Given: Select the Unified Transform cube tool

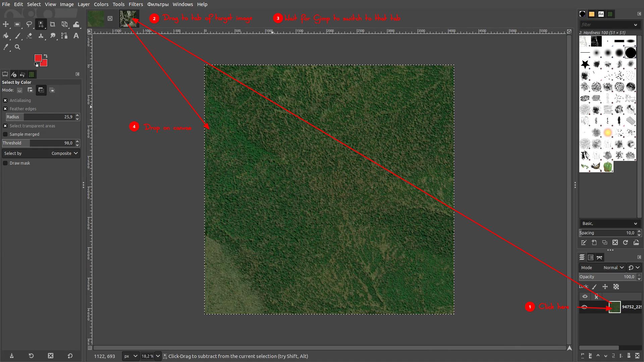Looking at the screenshot, I should click(64, 24).
